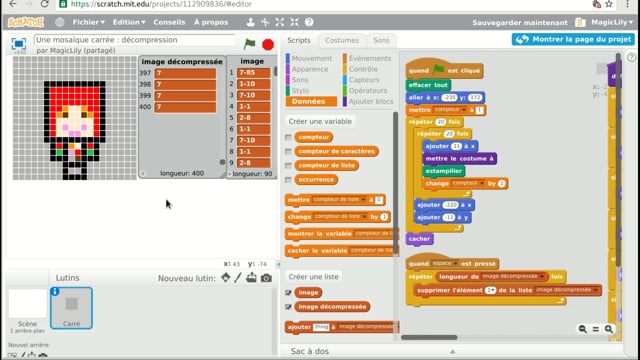The image size is (640, 360).
Task: Open Scratch home via logo
Action: tap(26, 22)
